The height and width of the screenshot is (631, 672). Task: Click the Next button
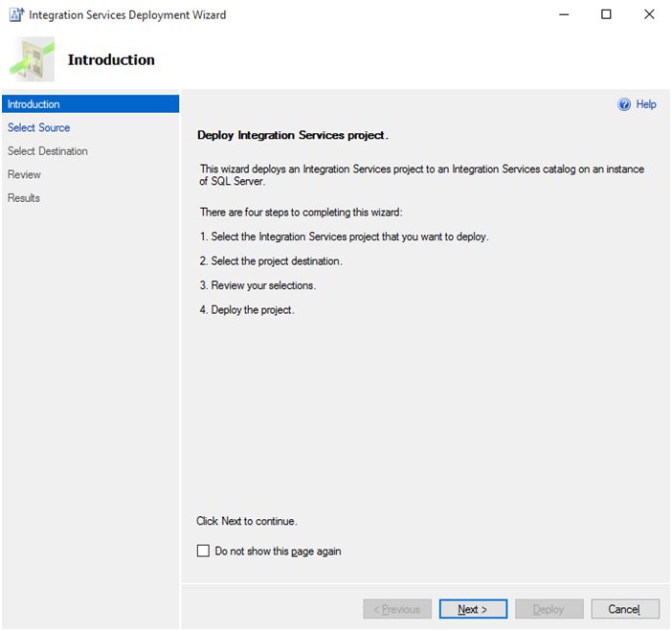(x=473, y=609)
